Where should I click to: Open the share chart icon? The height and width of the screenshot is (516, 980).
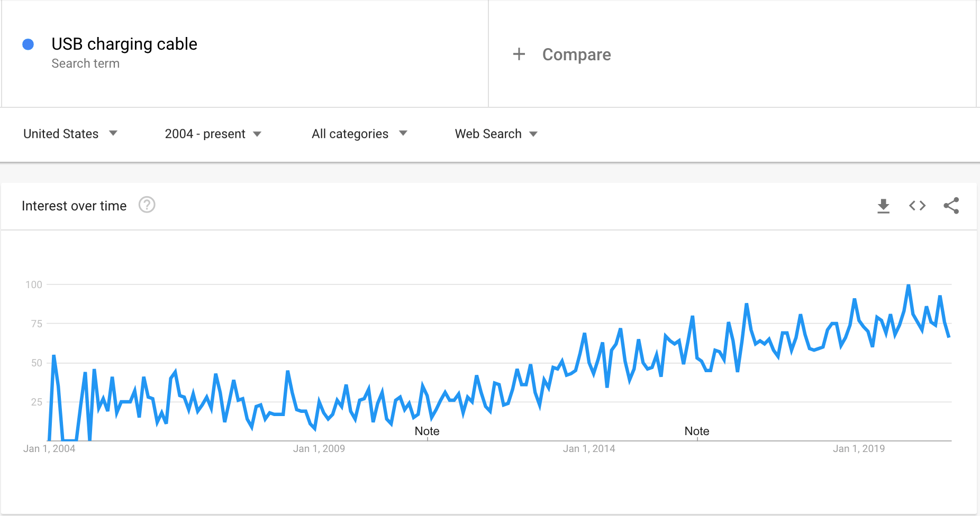point(951,206)
